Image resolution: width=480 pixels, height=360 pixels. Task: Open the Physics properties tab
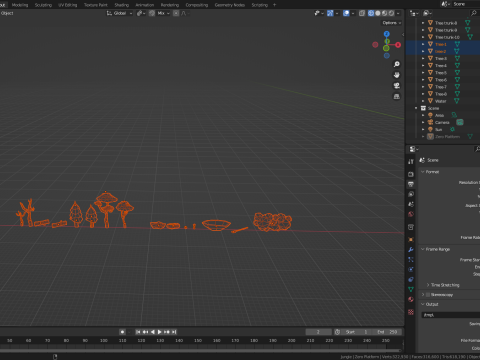click(x=411, y=269)
